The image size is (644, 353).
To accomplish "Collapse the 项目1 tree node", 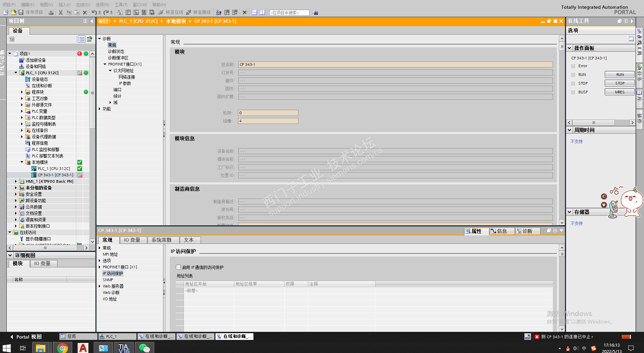I will (x=10, y=53).
